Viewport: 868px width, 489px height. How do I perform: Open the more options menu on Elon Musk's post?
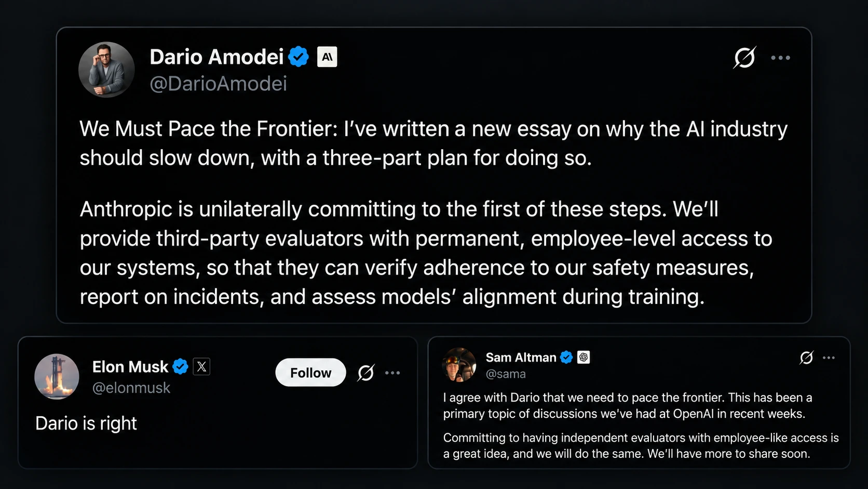tap(392, 373)
